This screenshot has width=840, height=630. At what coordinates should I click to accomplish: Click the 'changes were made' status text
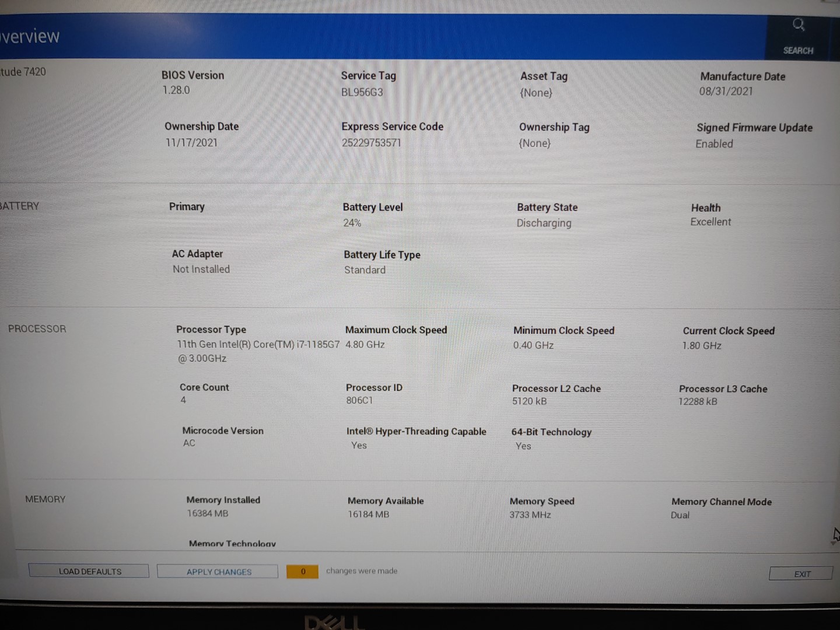pos(362,571)
